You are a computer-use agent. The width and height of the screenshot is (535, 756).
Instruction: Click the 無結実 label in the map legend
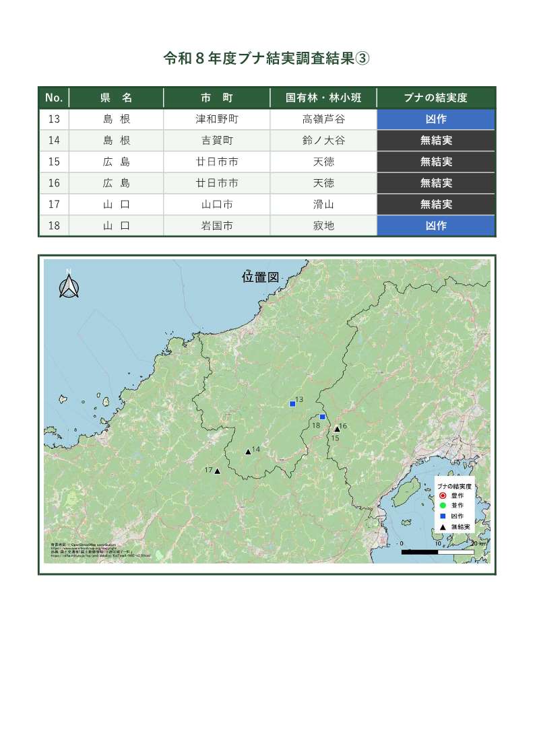[x=460, y=527]
